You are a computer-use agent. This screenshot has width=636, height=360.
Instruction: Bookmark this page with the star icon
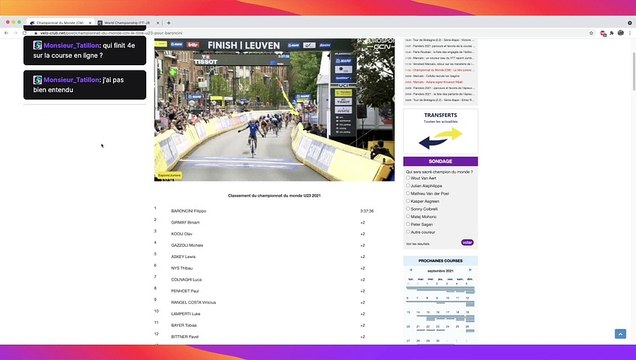point(591,33)
